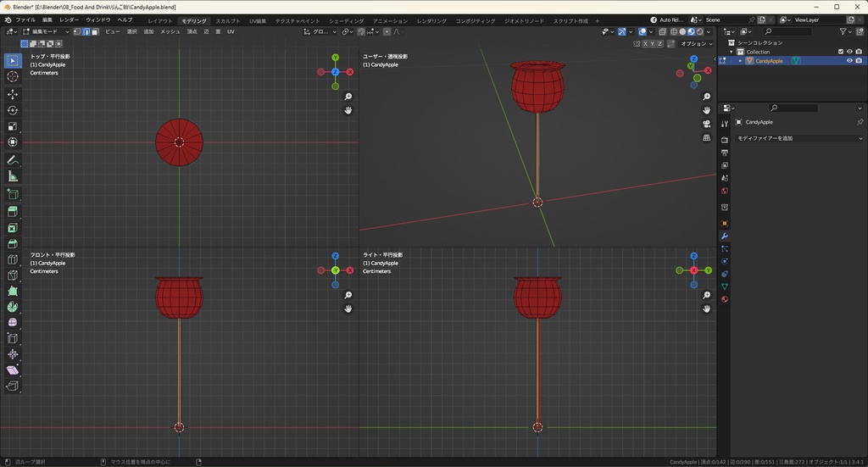Image resolution: width=868 pixels, height=467 pixels.
Task: Open the モディファイアーを追加 dropdown
Action: tap(798, 138)
